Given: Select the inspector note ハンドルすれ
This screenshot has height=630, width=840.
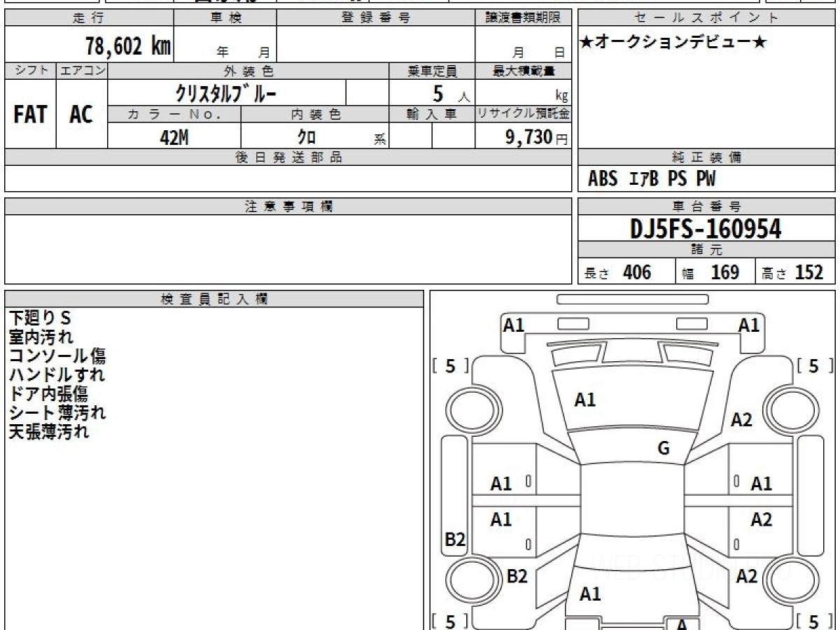Looking at the screenshot, I should pyautogui.click(x=57, y=374).
